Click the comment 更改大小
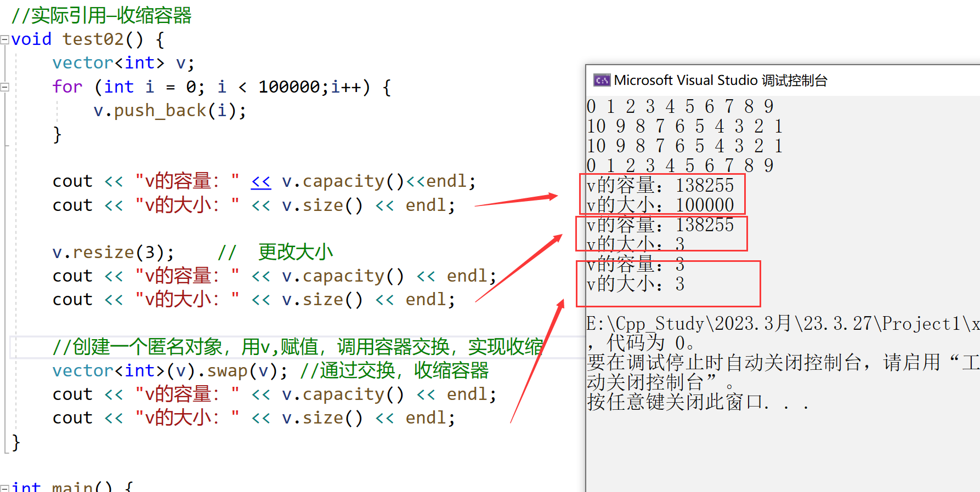Screen dimensions: 980x492 click(296, 252)
